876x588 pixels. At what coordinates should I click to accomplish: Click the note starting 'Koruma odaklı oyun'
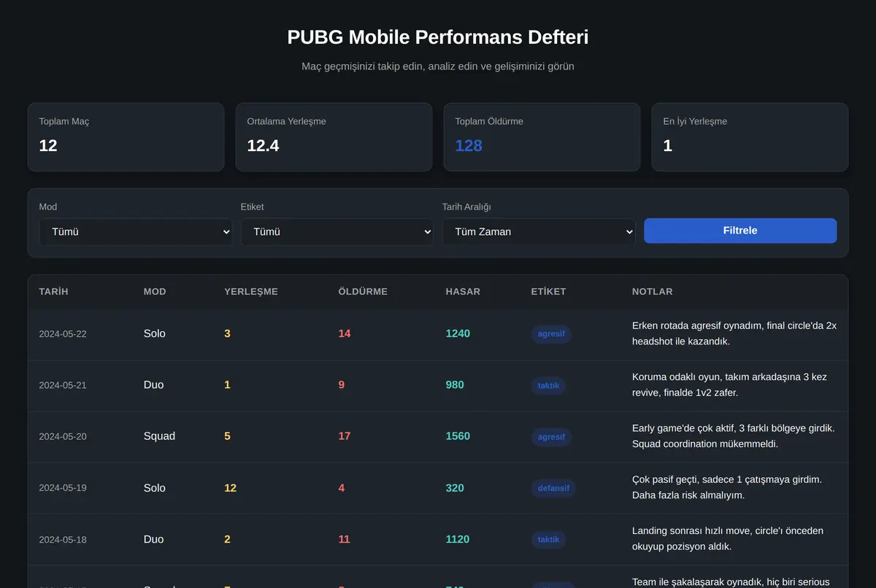(729, 384)
